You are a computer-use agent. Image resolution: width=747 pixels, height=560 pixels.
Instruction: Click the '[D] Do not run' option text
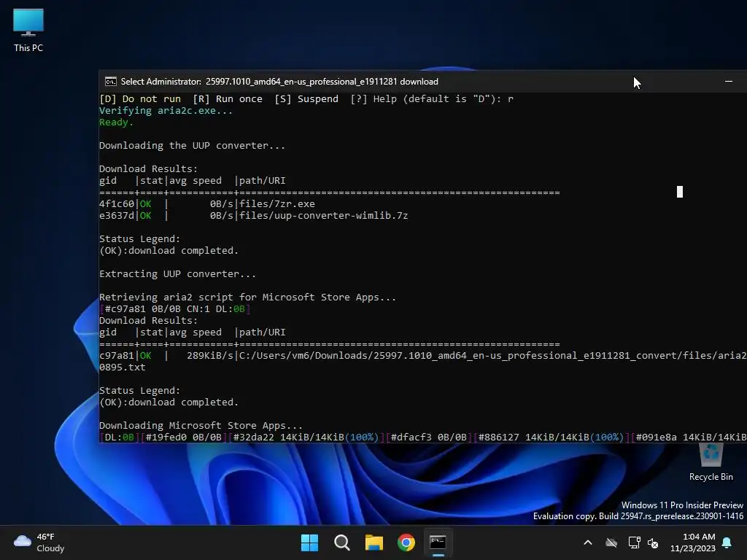140,99
